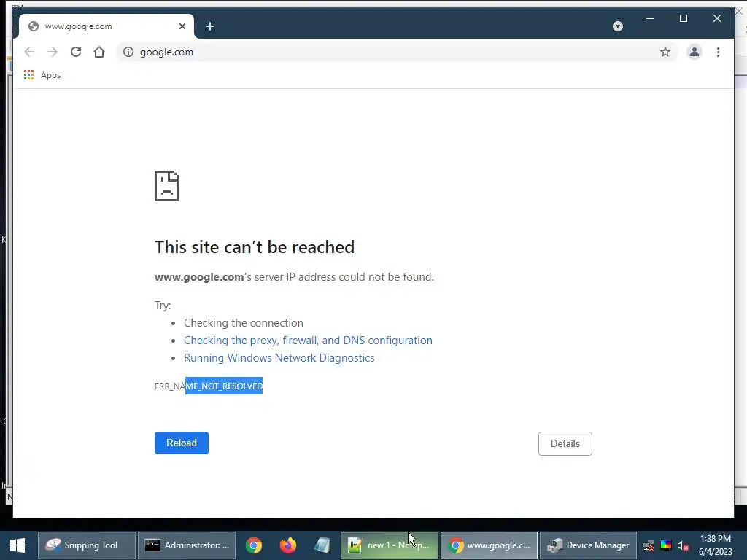This screenshot has height=560, width=747.
Task: Switch to www.google.com Chrome taskbar item
Action: [489, 545]
